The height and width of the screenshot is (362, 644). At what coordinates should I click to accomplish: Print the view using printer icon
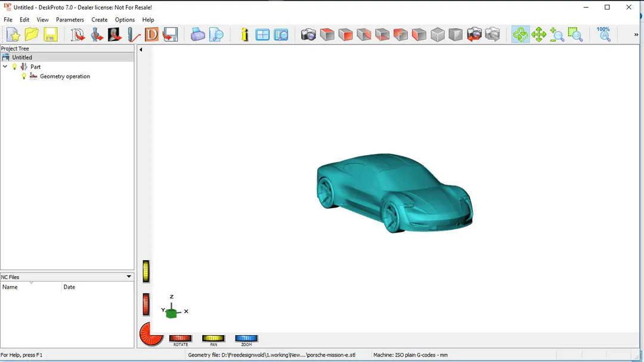click(x=197, y=35)
